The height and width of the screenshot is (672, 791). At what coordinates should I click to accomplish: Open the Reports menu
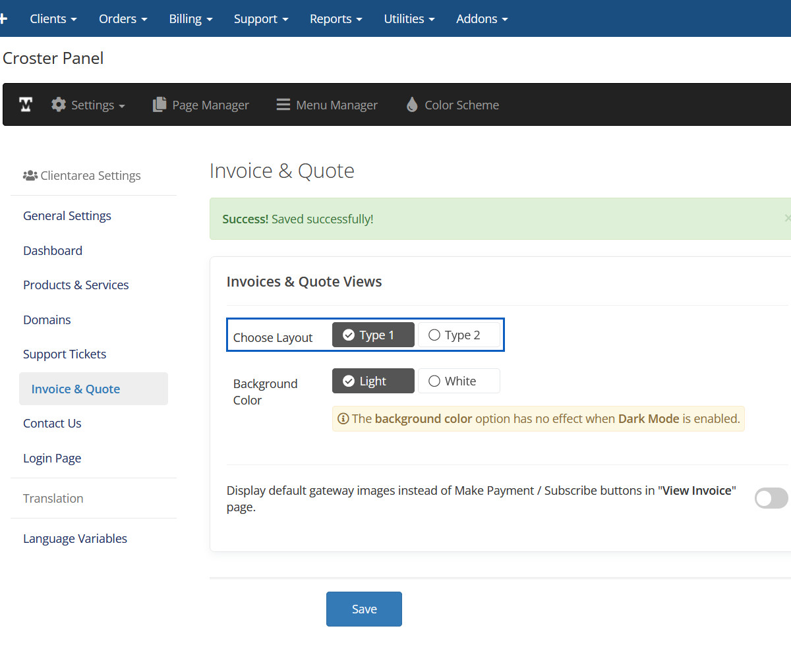pyautogui.click(x=336, y=19)
